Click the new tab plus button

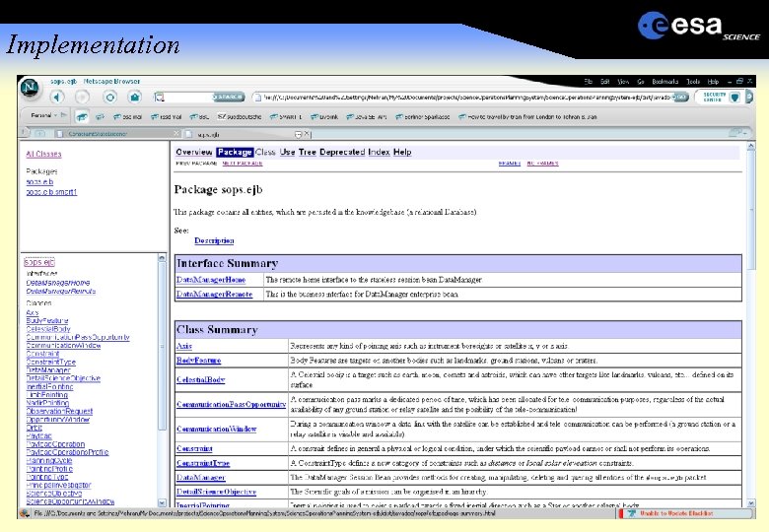pyautogui.click(x=39, y=133)
